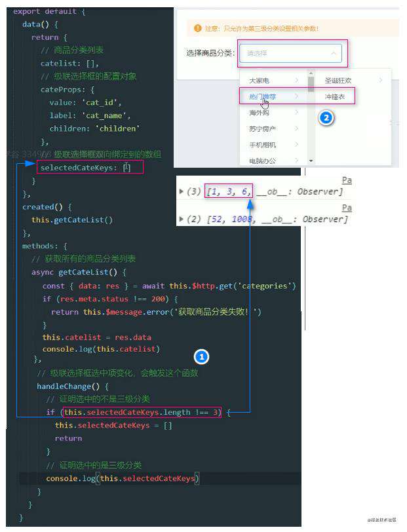The image size is (407, 532).
Task: Select 大家电 in the category menu
Action: click(259, 81)
